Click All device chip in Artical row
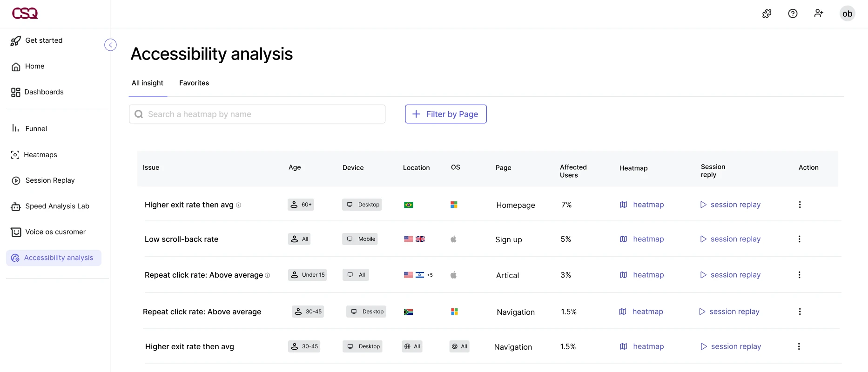The image size is (868, 372). tap(356, 275)
